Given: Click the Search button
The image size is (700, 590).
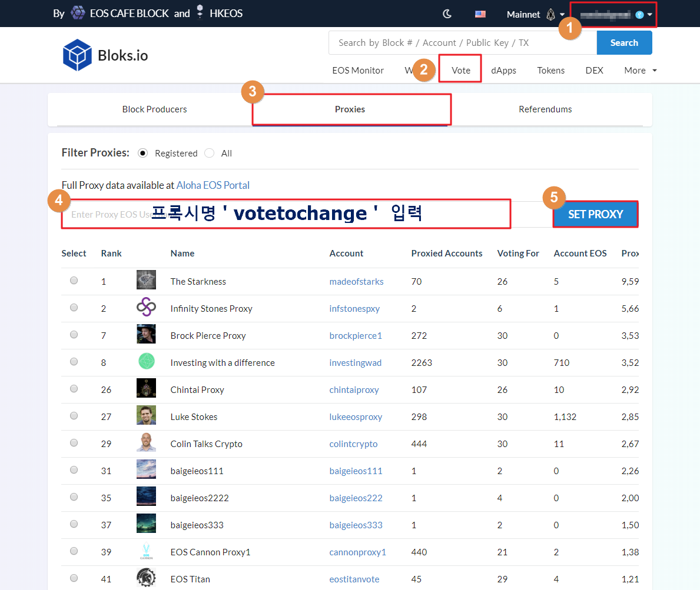Looking at the screenshot, I should 624,43.
